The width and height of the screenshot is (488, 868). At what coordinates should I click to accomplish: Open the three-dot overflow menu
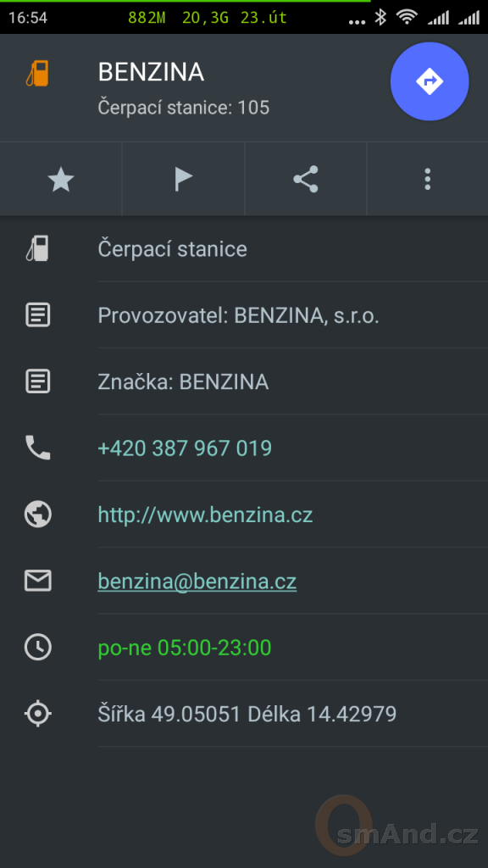(427, 180)
